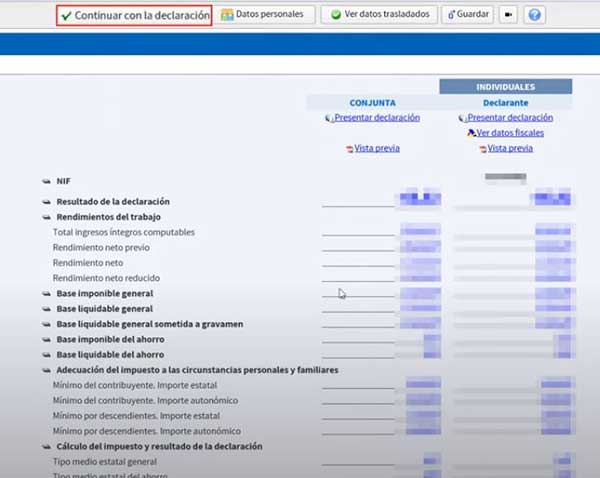Viewport: 600px width, 478px height.
Task: Click Ver datos trasladados button
Action: click(x=379, y=15)
